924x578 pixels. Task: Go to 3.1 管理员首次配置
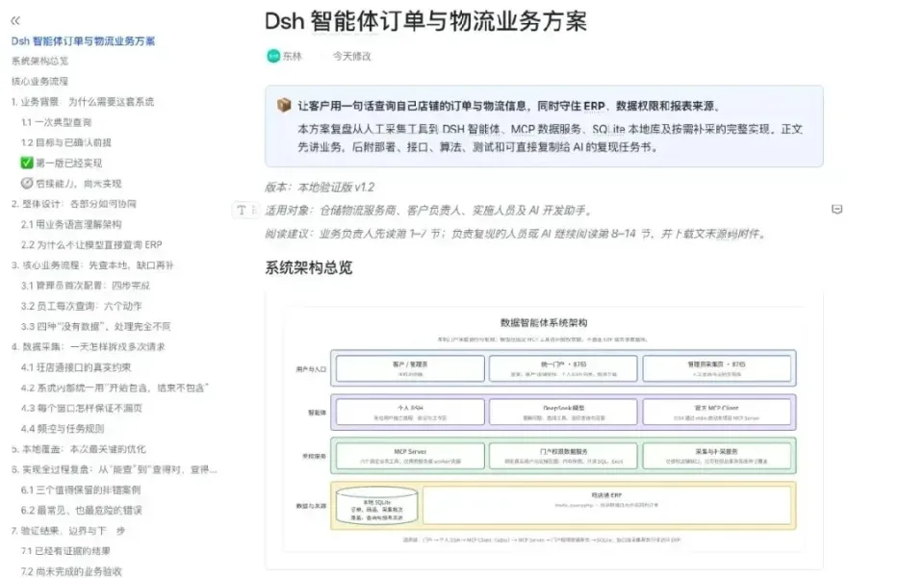point(86,286)
